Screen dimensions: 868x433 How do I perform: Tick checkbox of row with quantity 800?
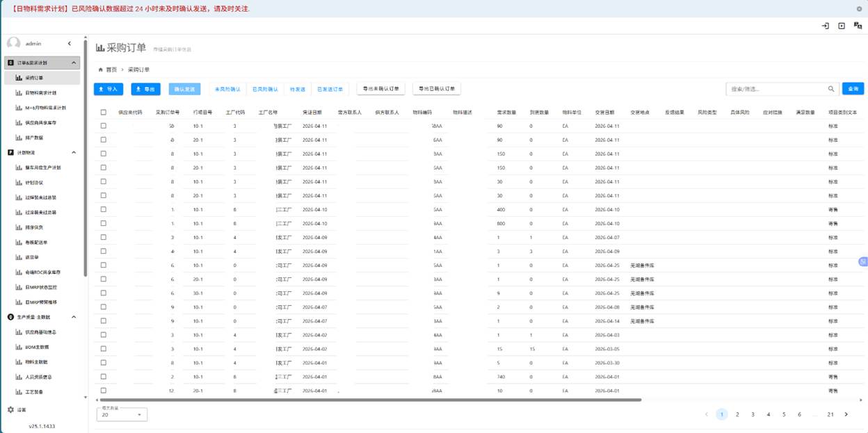point(104,223)
